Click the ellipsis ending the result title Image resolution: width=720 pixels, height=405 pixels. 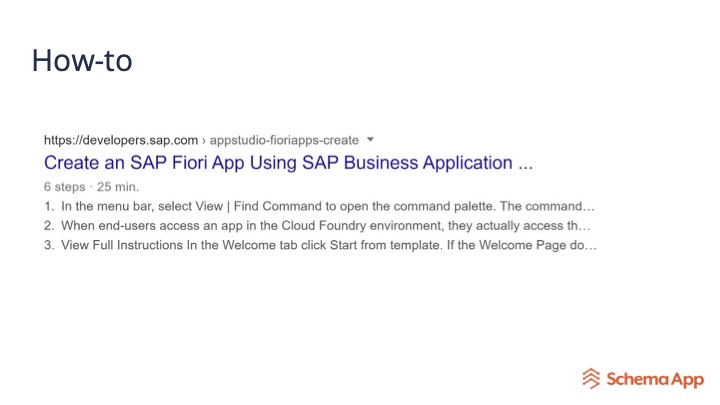click(525, 163)
